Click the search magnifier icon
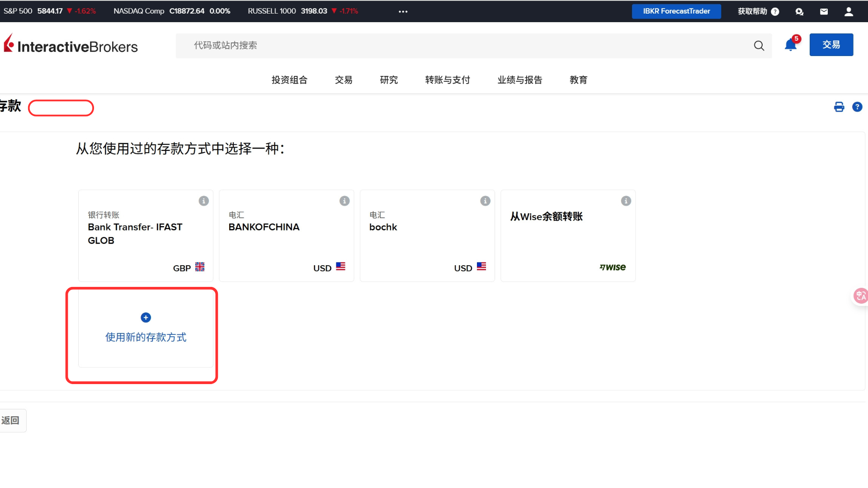The image size is (868, 488). (x=759, y=46)
